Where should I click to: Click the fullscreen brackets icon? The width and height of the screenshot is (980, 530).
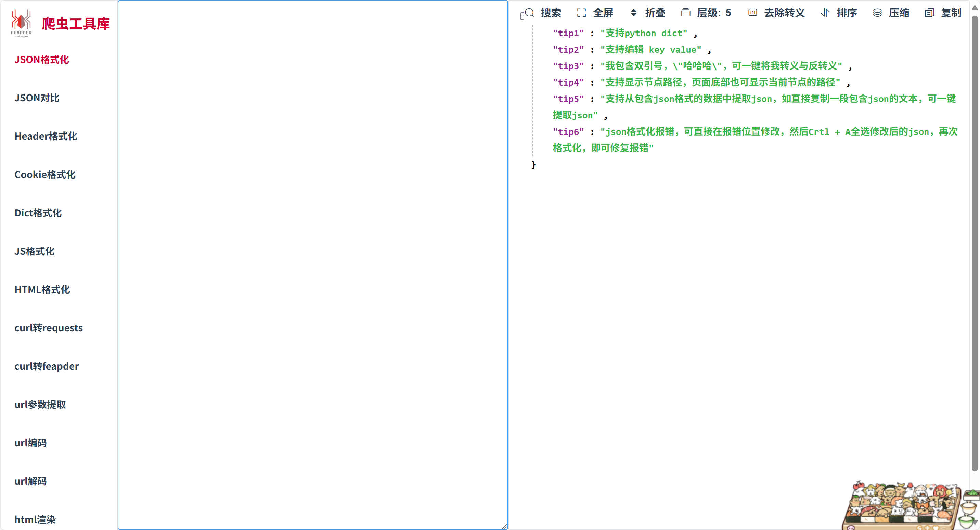tap(581, 13)
